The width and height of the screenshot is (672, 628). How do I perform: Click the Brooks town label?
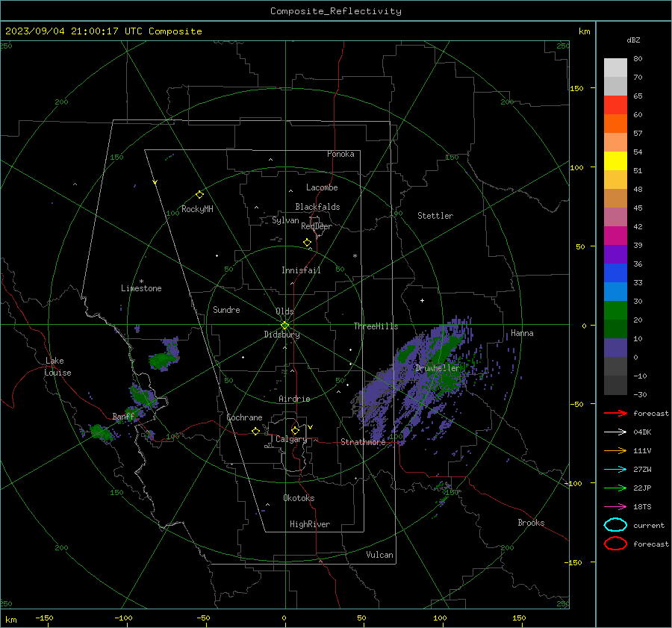point(531,523)
